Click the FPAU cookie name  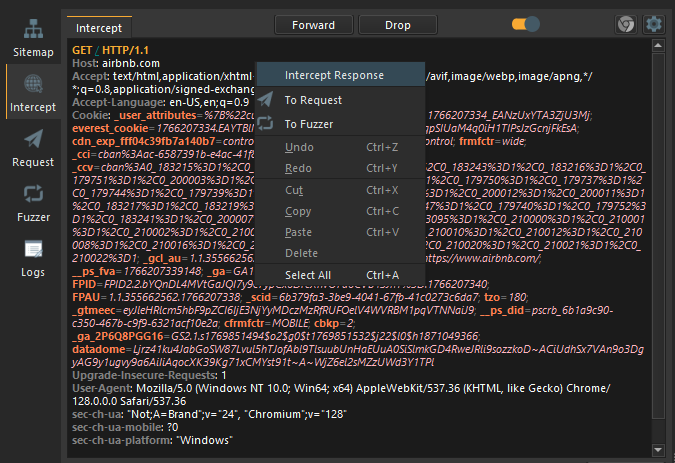86,297
